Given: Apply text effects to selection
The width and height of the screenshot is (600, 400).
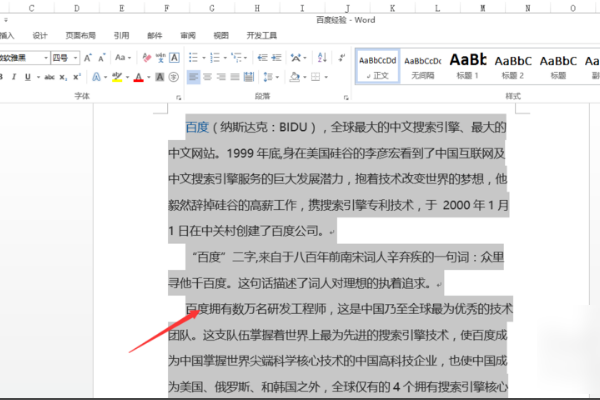Looking at the screenshot, I should point(96,77).
